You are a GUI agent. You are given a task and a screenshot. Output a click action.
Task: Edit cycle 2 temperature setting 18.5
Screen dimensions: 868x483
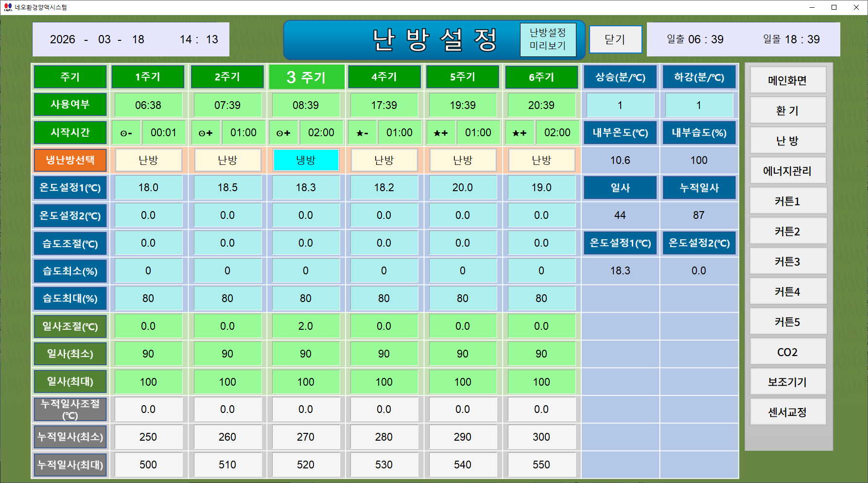[227, 188]
